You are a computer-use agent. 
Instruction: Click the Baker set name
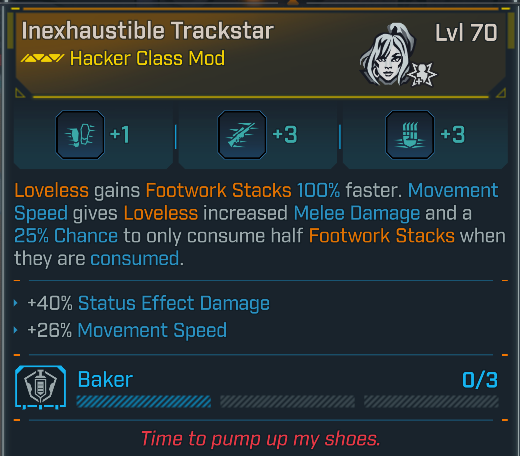tap(105, 380)
